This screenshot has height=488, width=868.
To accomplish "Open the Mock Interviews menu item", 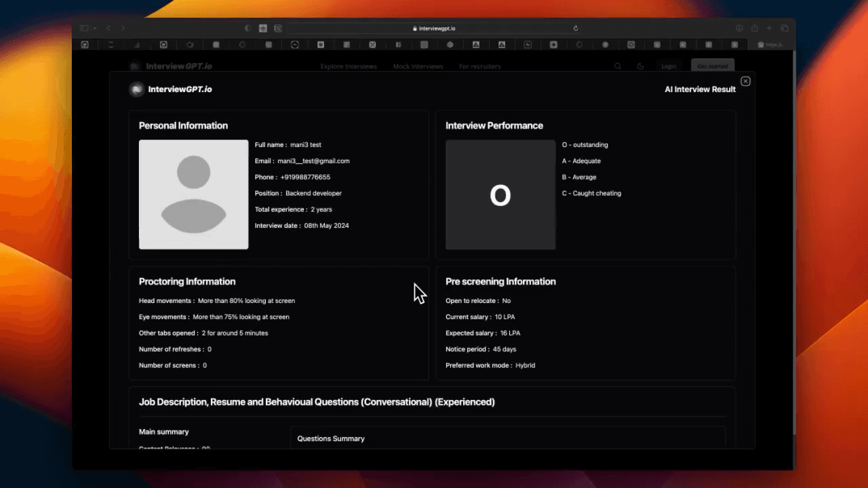I will coord(418,66).
